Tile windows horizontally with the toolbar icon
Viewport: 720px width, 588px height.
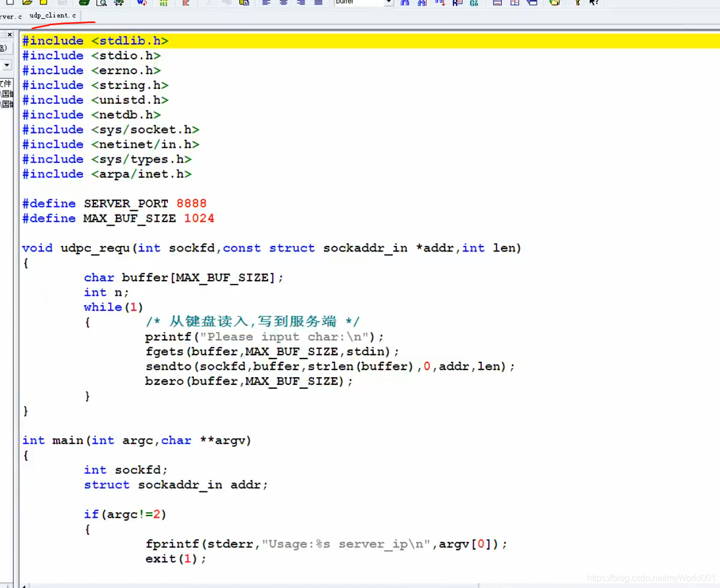(497, 3)
